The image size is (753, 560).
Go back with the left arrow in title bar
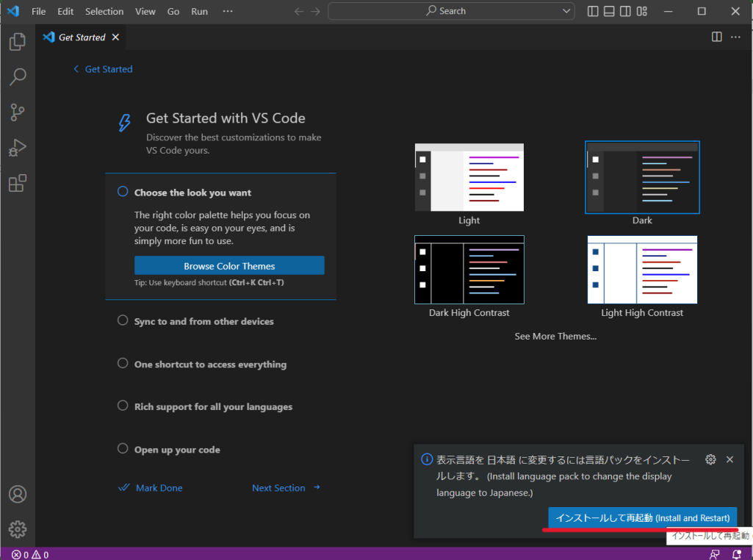[x=299, y=11]
